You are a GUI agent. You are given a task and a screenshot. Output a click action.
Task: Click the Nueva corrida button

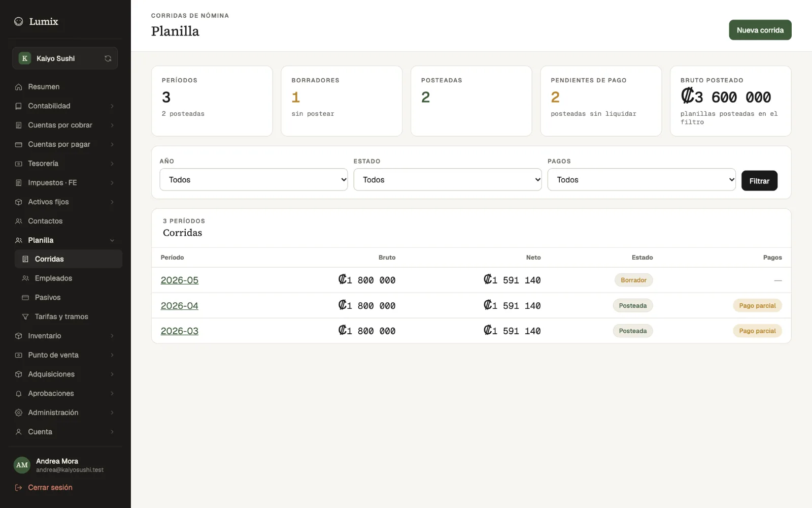tap(760, 30)
